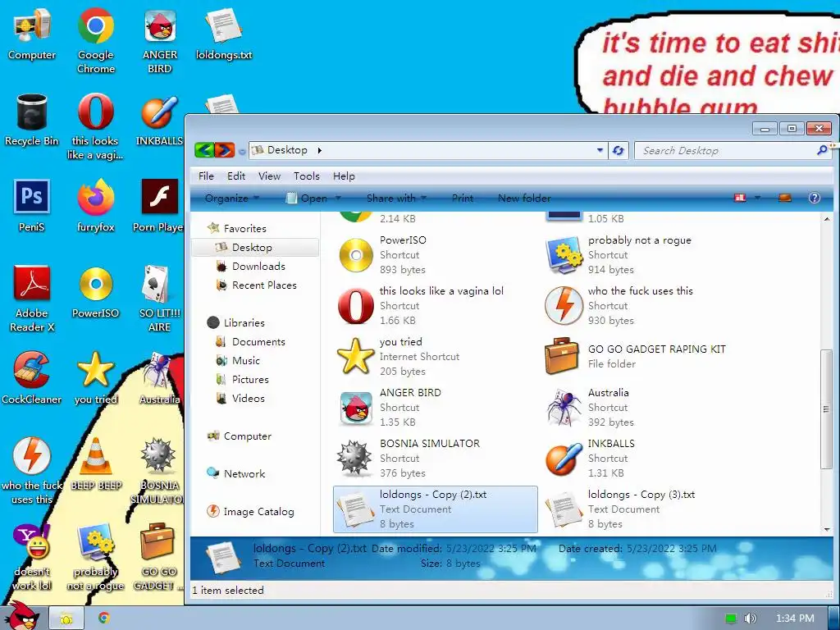Screen dimensions: 840x630
Task: Click the file list vertical scrollbar thumb
Action: [x=825, y=409]
